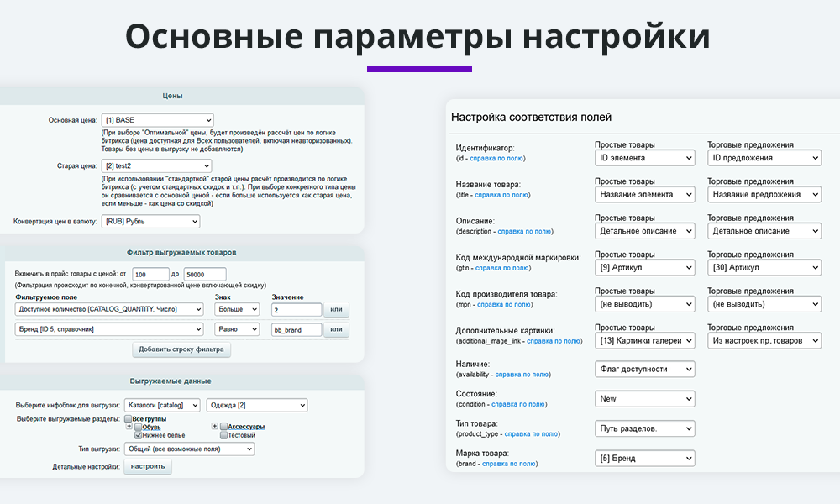Open the Наличие Флаг доступности dropdown
This screenshot has width=840, height=504.
click(644, 369)
